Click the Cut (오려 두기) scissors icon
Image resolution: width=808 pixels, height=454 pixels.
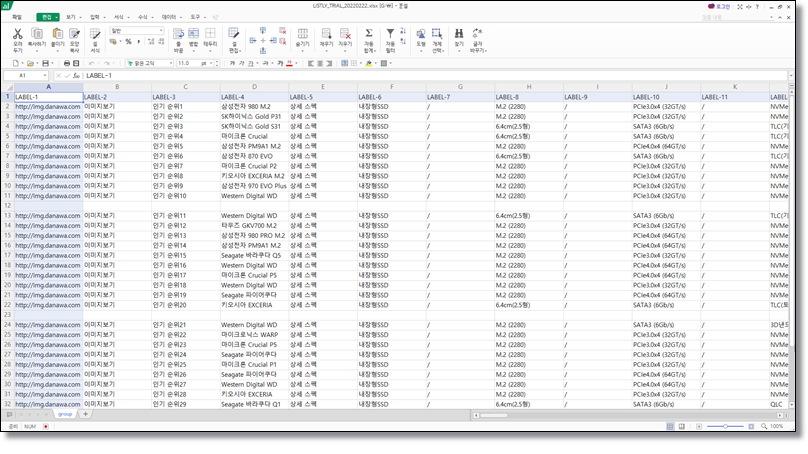tap(18, 34)
